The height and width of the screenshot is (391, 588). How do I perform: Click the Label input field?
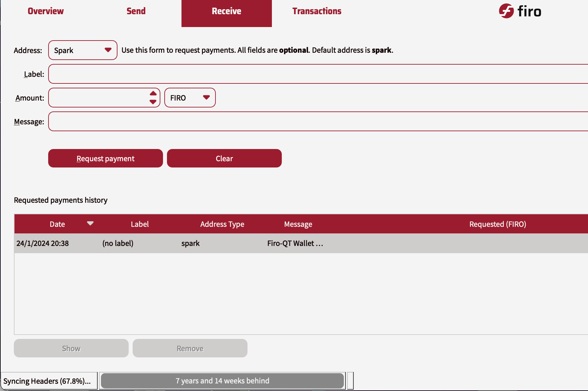point(318,74)
